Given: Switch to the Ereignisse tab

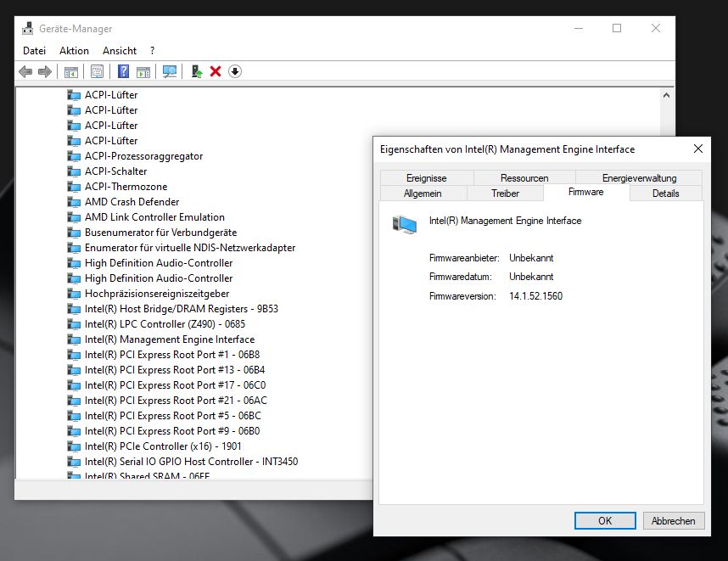Looking at the screenshot, I should coord(426,178).
